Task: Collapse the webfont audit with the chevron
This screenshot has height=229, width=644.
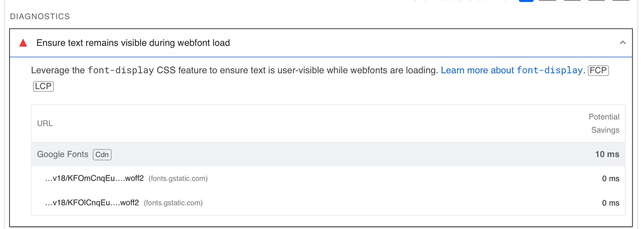Action: [x=623, y=43]
